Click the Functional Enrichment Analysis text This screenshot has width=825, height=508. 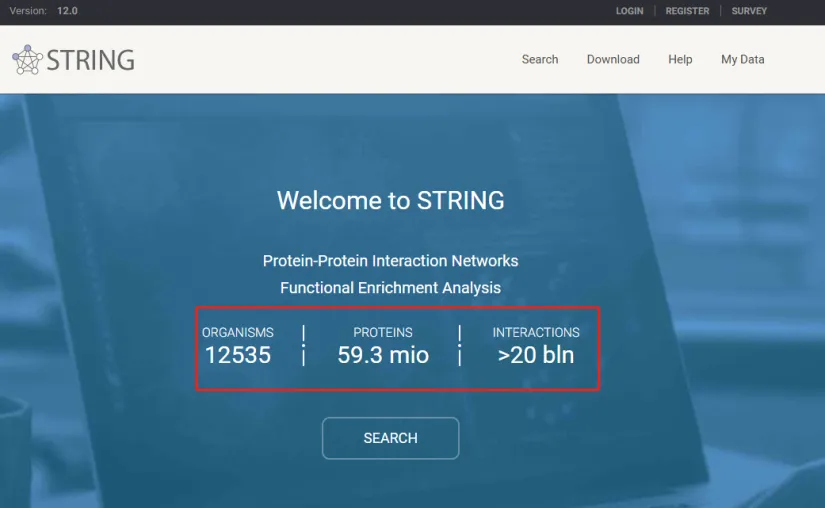click(390, 288)
